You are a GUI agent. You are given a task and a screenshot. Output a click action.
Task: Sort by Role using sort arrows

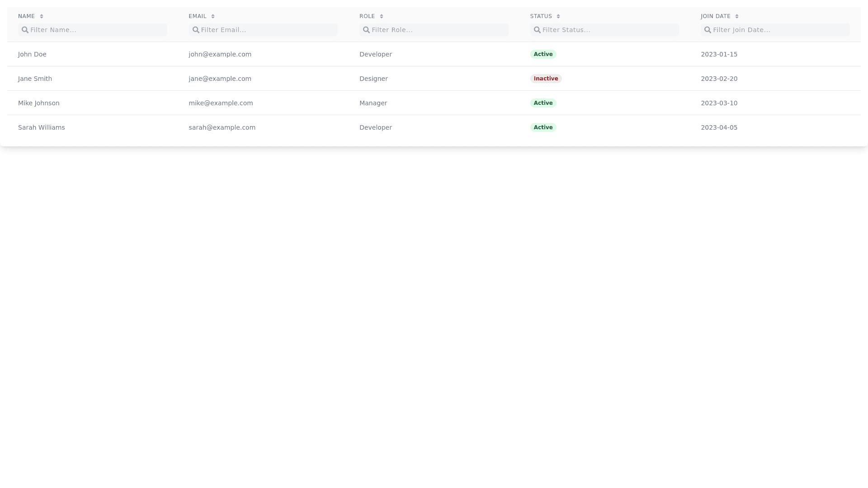tap(382, 16)
